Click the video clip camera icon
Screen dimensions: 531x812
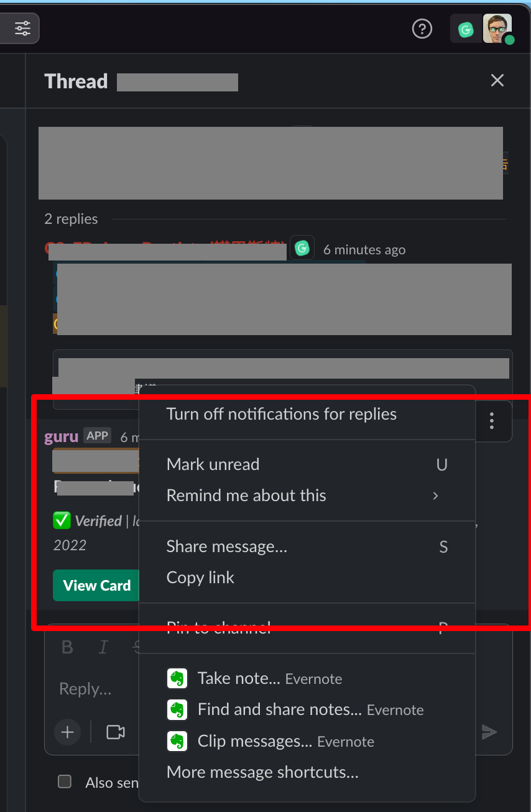point(116,732)
